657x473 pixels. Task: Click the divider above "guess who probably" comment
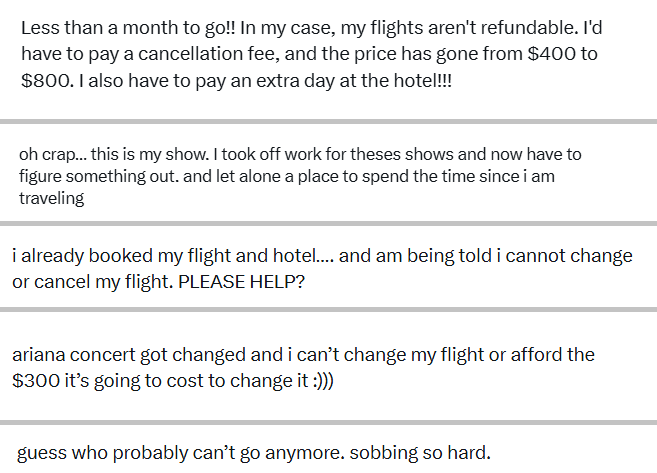[328, 423]
